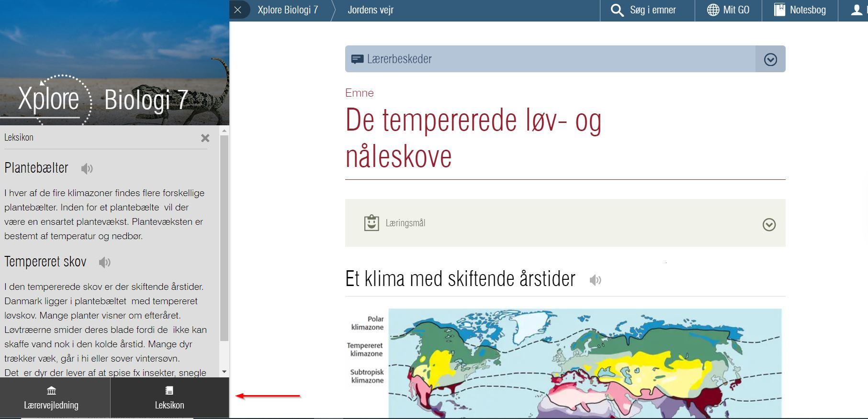This screenshot has width=868, height=419.
Task: Expand the Læringsmål section chevron
Action: click(x=769, y=224)
